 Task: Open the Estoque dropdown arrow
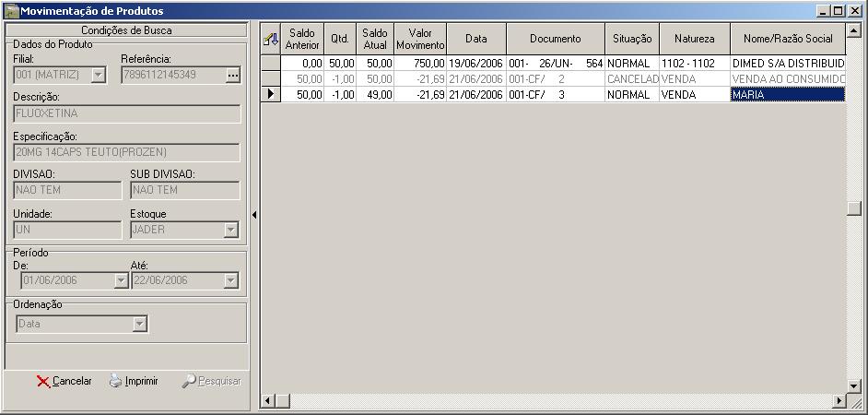point(231,230)
